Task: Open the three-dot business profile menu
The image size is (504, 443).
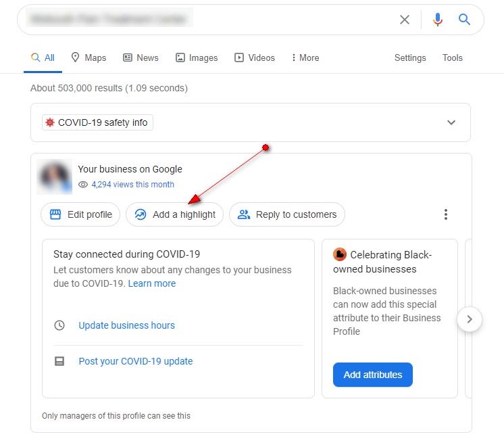Action: [445, 214]
